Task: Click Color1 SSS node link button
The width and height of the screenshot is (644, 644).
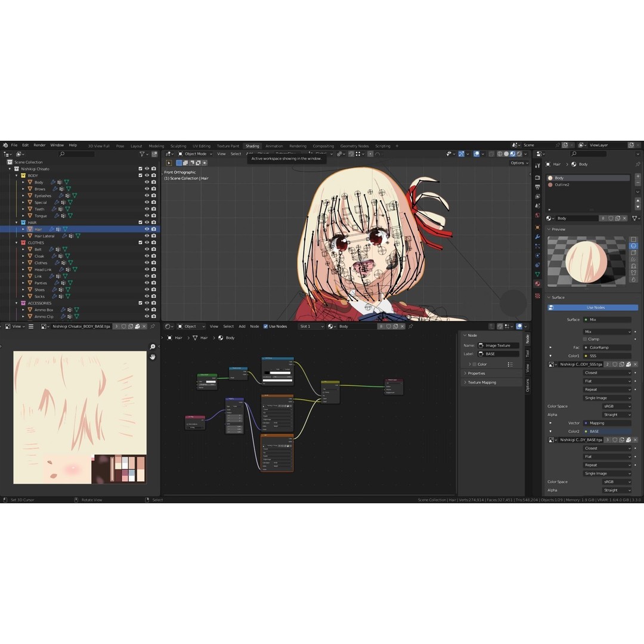Action: click(x=607, y=356)
